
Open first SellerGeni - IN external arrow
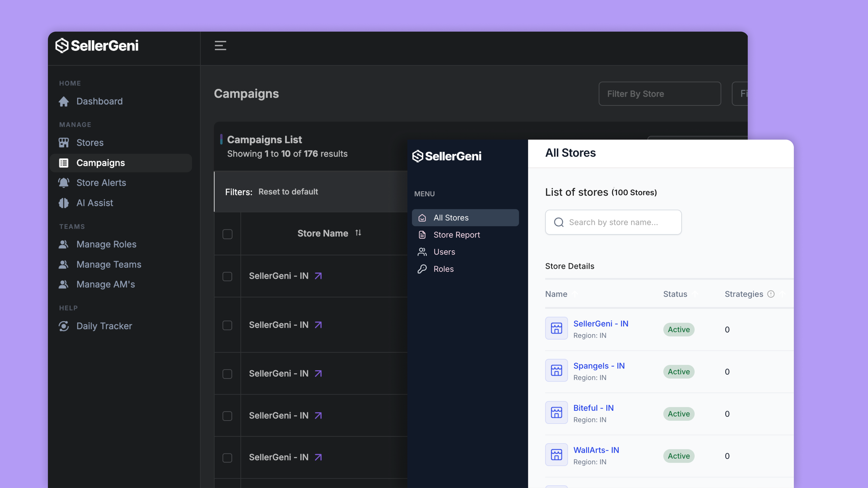click(318, 276)
